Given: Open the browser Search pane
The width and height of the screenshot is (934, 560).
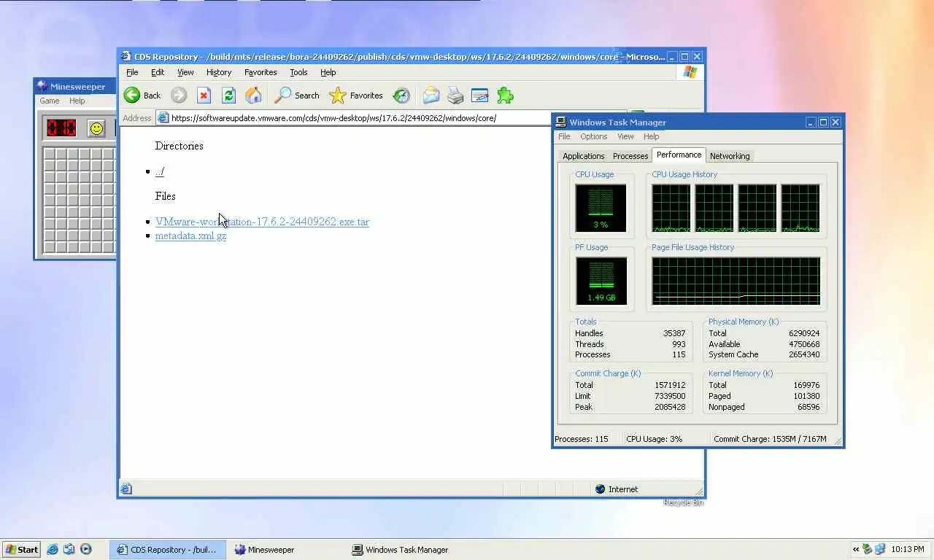Looking at the screenshot, I should coord(297,96).
